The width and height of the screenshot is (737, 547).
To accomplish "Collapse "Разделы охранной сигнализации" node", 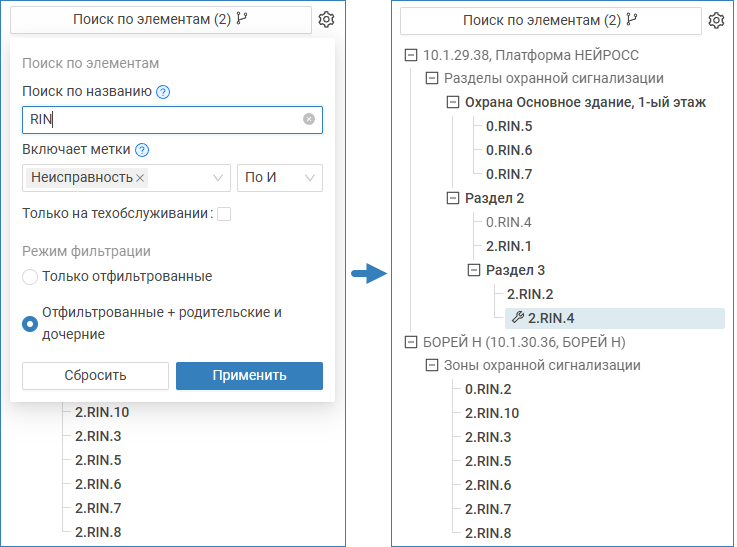I will [x=432, y=78].
